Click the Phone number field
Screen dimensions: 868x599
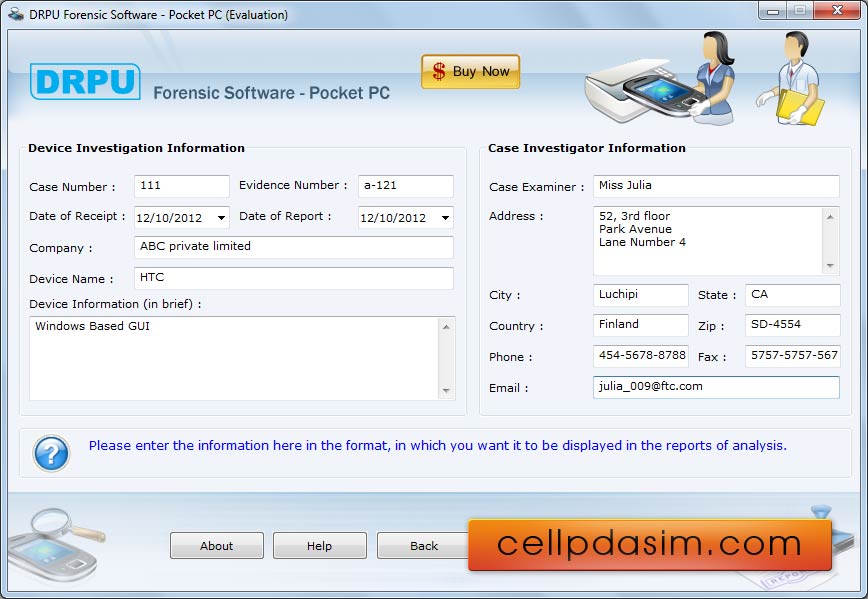pyautogui.click(x=640, y=356)
